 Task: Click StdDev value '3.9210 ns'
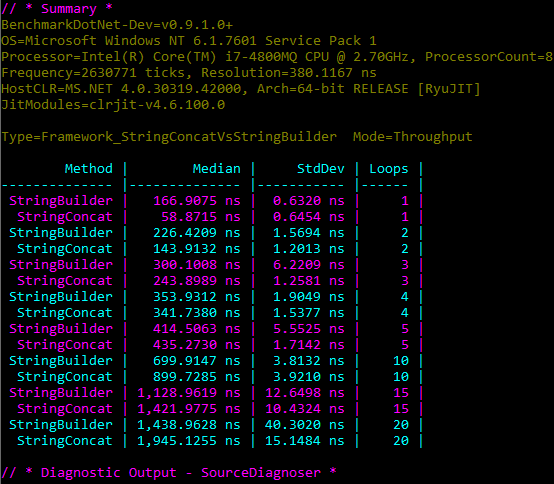(x=308, y=377)
